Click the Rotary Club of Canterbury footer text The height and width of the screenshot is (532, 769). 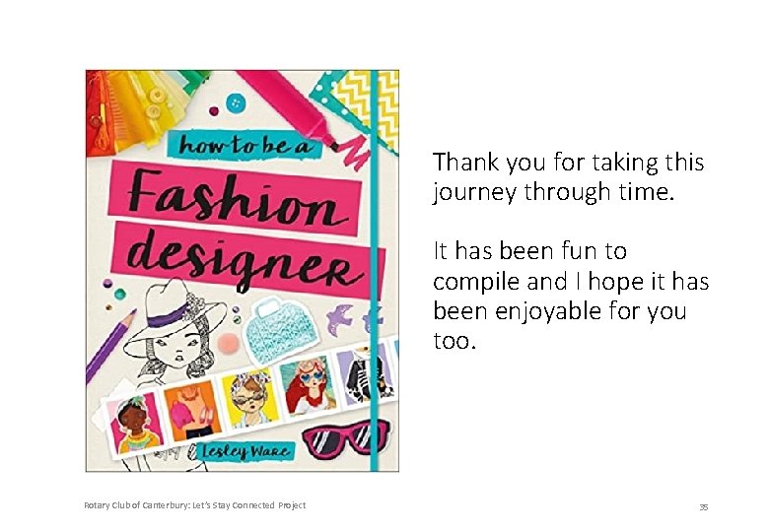(194, 505)
